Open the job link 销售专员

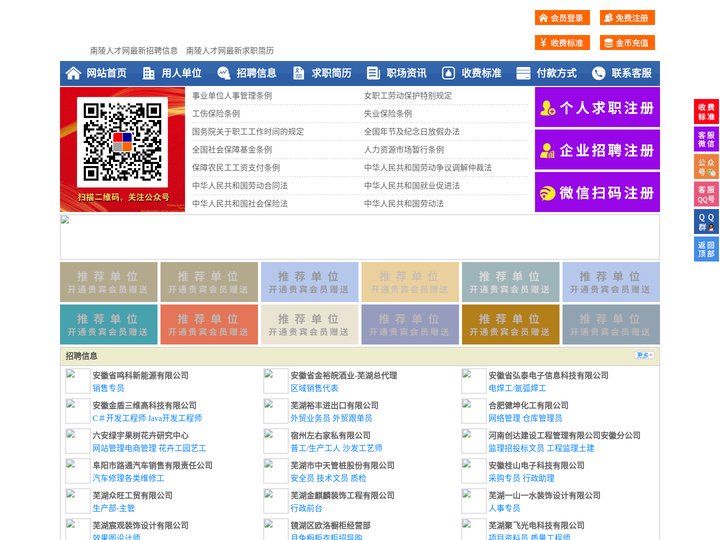pos(108,388)
